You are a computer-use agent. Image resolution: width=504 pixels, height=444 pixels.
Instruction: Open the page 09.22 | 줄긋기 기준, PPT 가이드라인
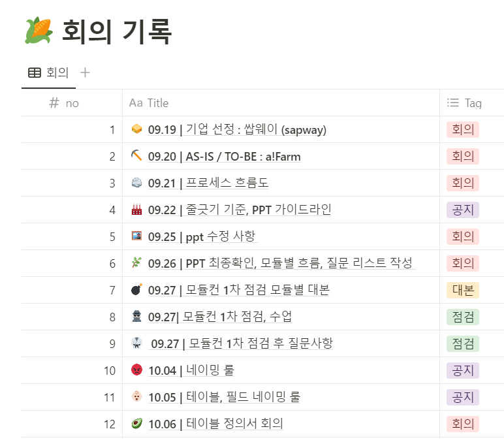click(x=240, y=210)
